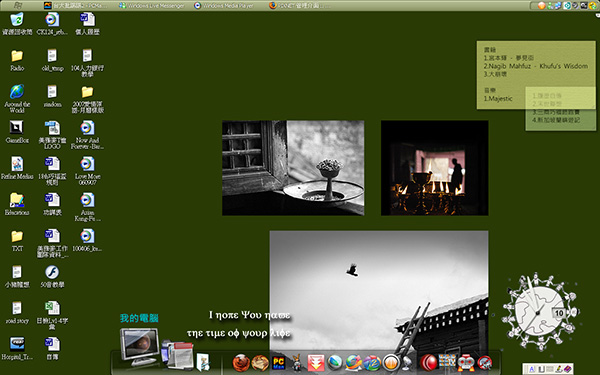The image size is (600, 375).
Task: Click the clock widget
Action: [540, 311]
